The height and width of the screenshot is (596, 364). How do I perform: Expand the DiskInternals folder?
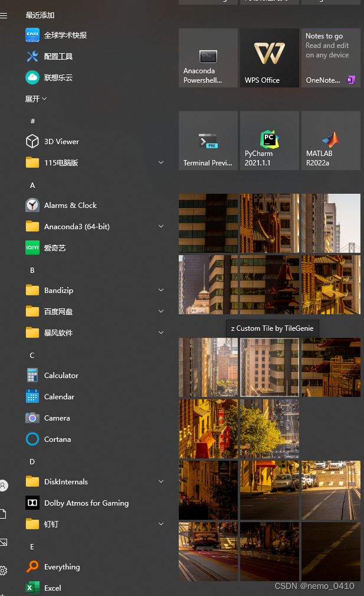(161, 482)
